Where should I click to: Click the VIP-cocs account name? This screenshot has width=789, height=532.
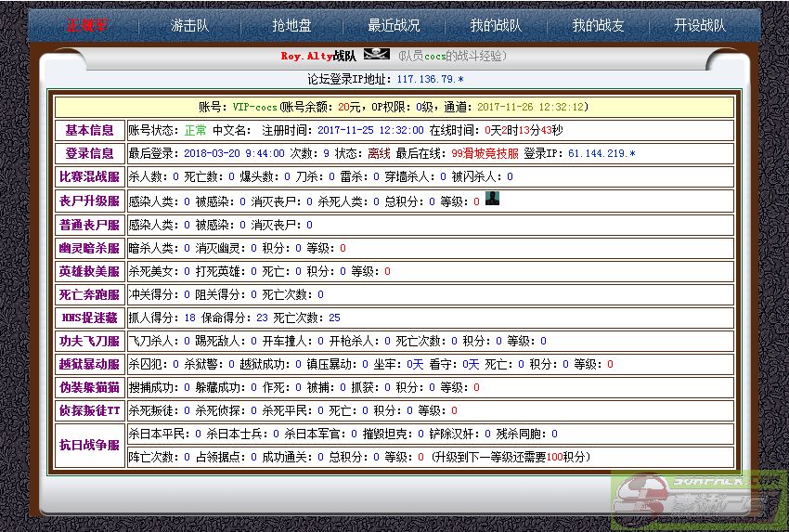[255, 107]
